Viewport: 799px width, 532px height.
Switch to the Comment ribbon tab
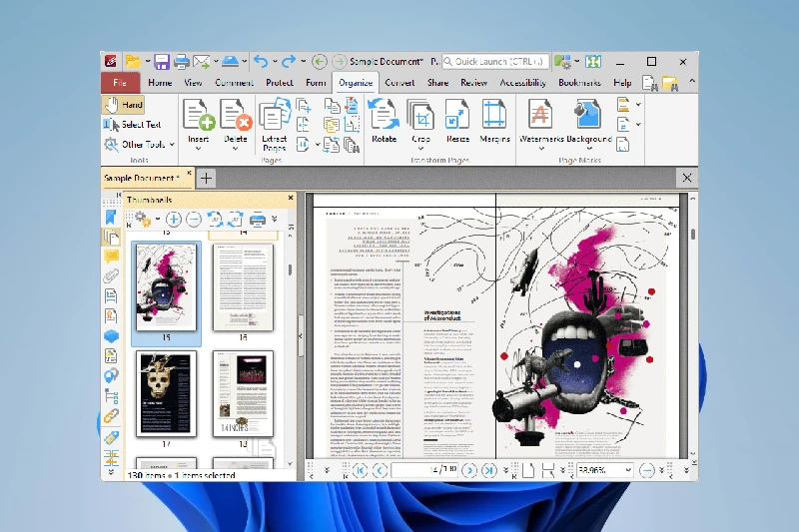pyautogui.click(x=234, y=83)
